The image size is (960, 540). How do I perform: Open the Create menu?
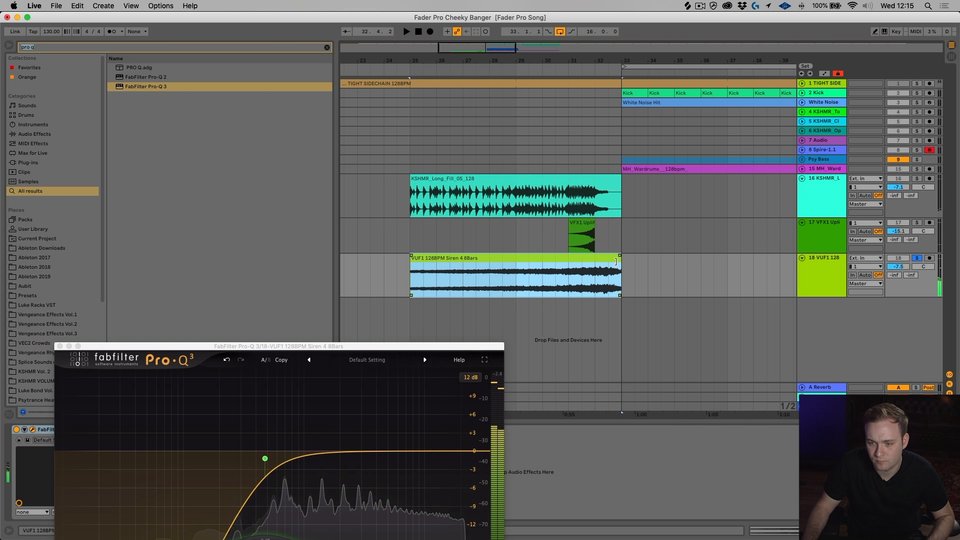pos(103,6)
